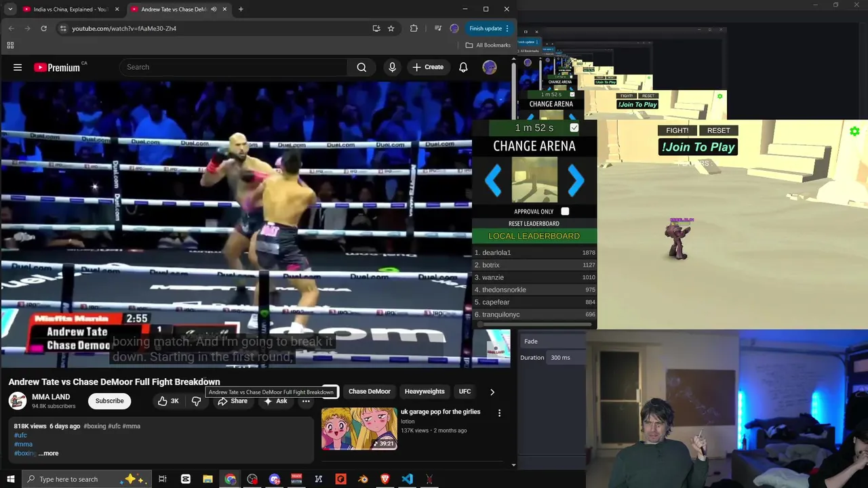Click the RESET button in game
The image size is (868, 488).
click(x=719, y=130)
